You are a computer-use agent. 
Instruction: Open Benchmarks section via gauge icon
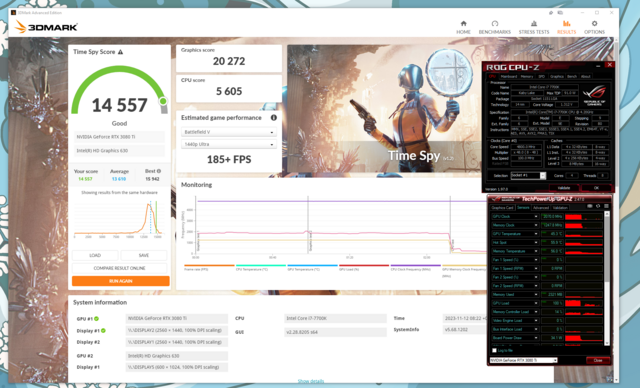click(x=495, y=24)
